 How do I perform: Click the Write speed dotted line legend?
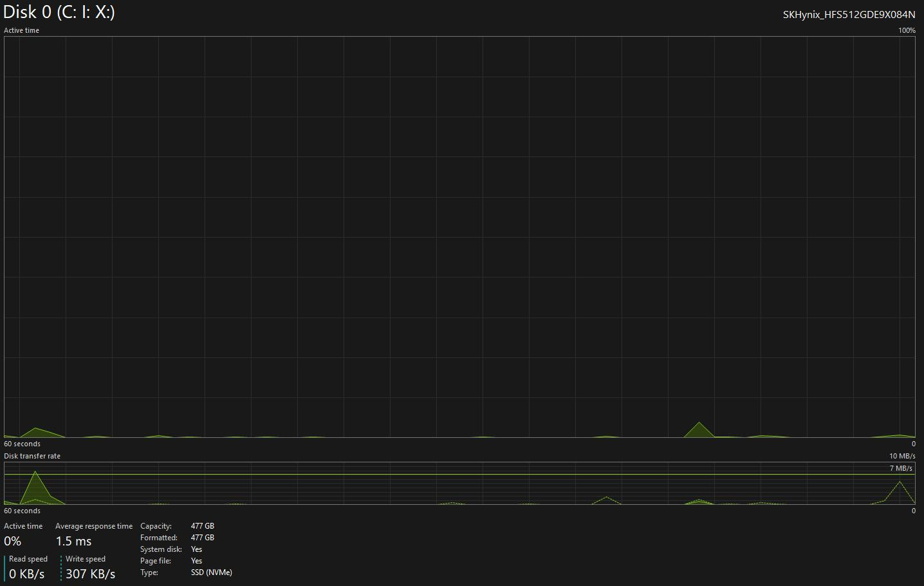[61, 567]
